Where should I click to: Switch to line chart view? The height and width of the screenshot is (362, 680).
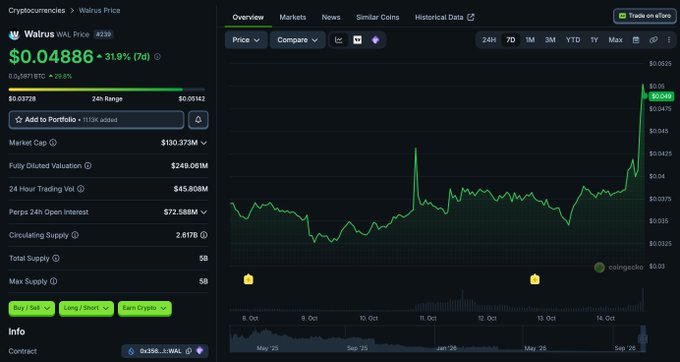point(339,40)
